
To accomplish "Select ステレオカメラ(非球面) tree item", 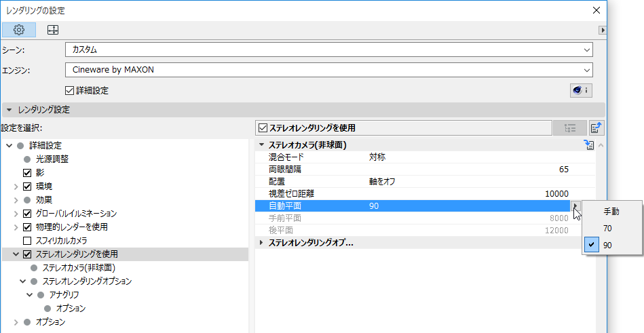I will 79,268.
